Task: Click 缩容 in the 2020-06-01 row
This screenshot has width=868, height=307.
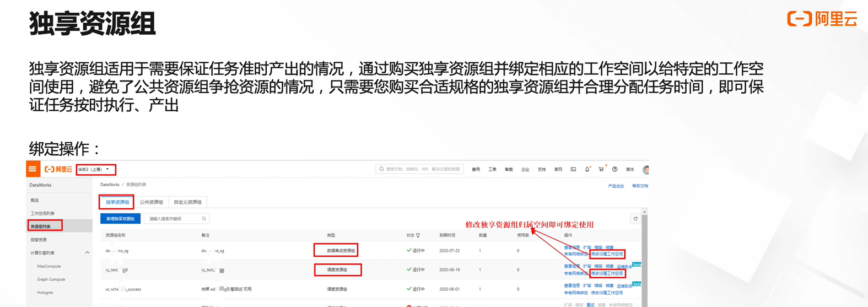Action: (x=598, y=286)
